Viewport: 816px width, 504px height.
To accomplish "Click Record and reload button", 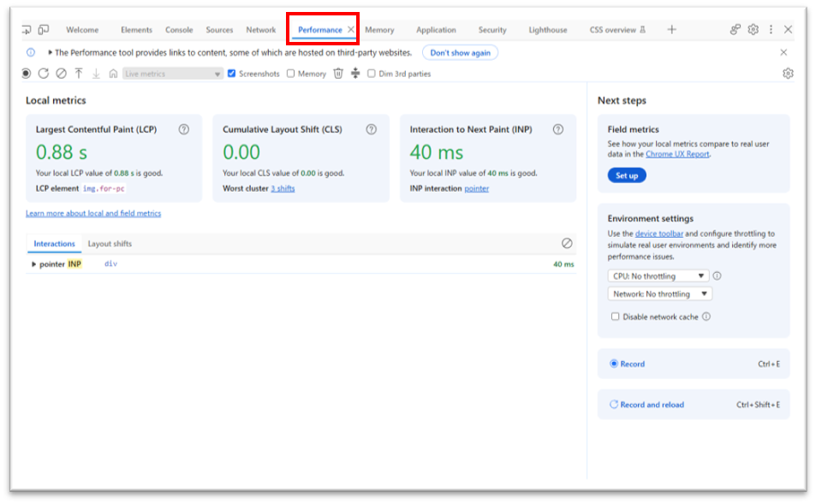I will pos(694,405).
